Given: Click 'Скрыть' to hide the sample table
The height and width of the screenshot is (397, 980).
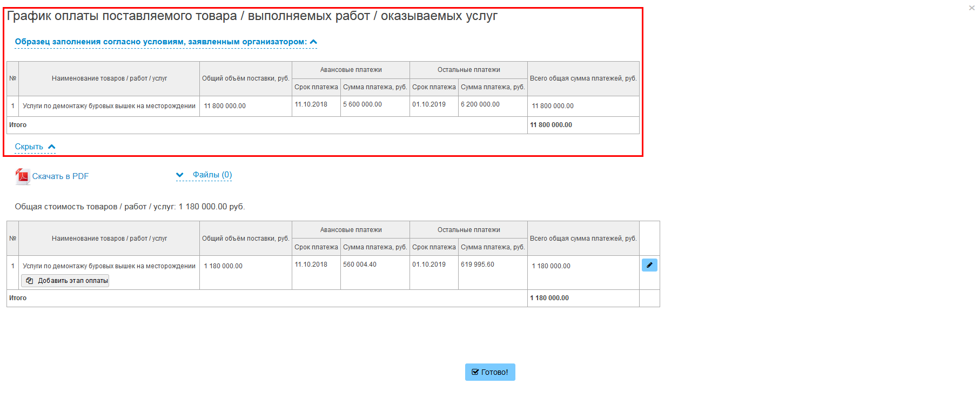Looking at the screenshot, I should [x=35, y=147].
